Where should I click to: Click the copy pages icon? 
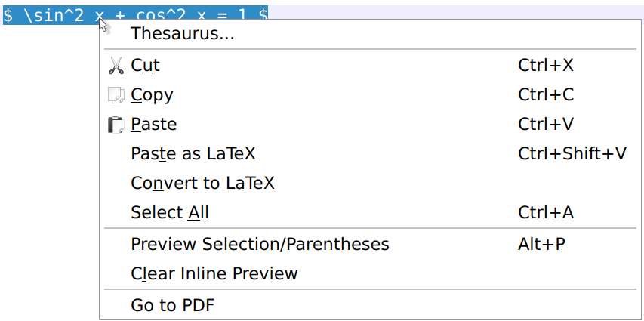(116, 95)
